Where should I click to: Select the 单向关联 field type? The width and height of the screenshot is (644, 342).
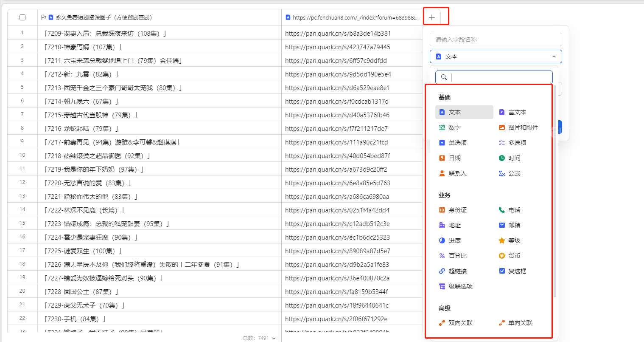(515, 323)
